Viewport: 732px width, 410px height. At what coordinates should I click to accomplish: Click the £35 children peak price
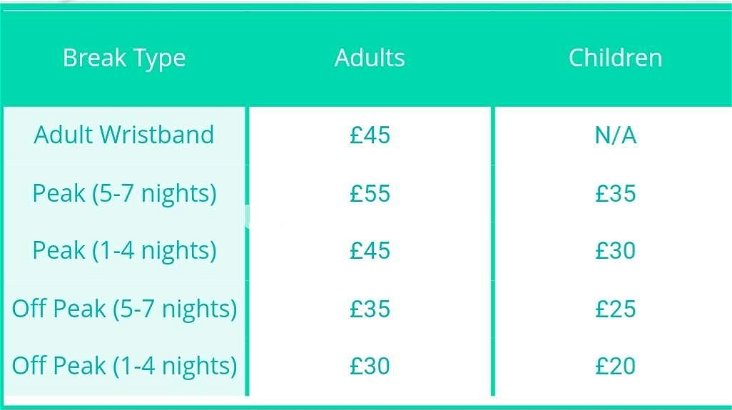pos(615,193)
